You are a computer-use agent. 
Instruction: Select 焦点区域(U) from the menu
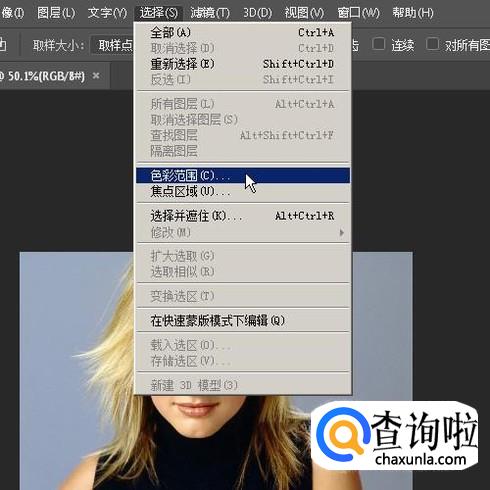[x=243, y=192]
